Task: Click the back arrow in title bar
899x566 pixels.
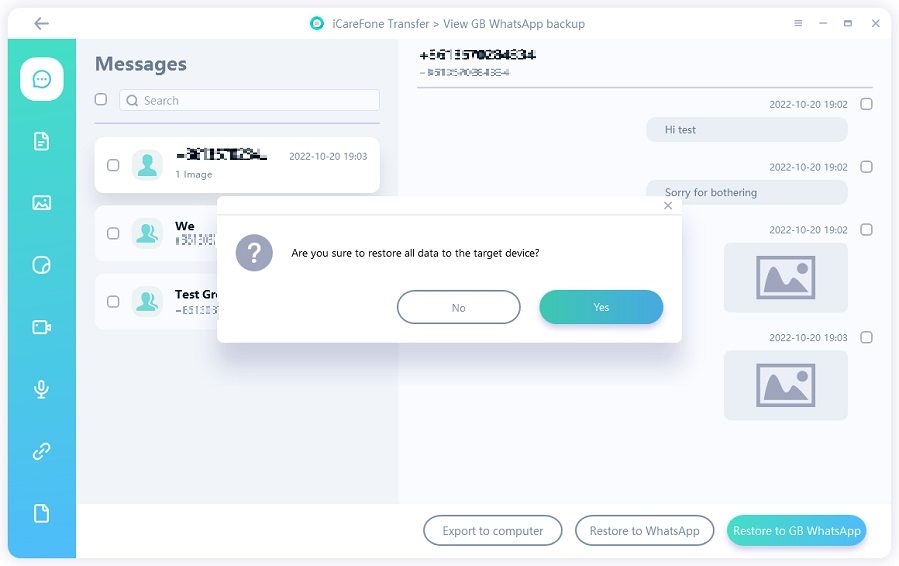Action: coord(41,23)
